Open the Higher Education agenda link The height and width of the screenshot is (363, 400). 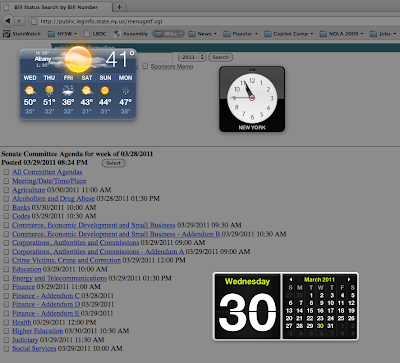38,331
